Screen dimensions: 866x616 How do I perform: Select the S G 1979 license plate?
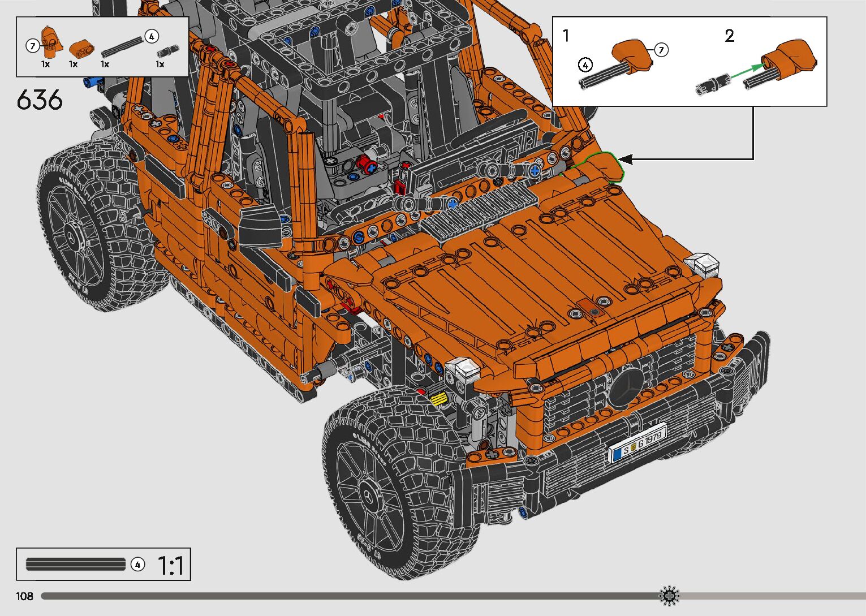(x=638, y=443)
